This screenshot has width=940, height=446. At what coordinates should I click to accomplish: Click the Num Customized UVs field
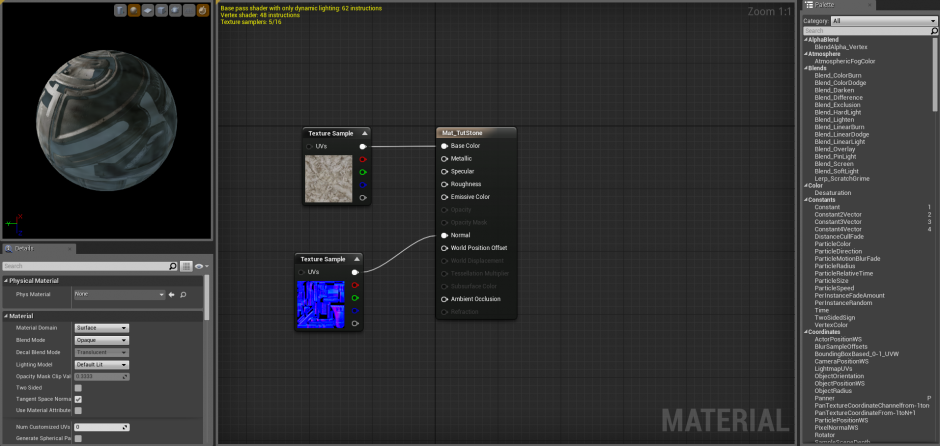coord(101,427)
